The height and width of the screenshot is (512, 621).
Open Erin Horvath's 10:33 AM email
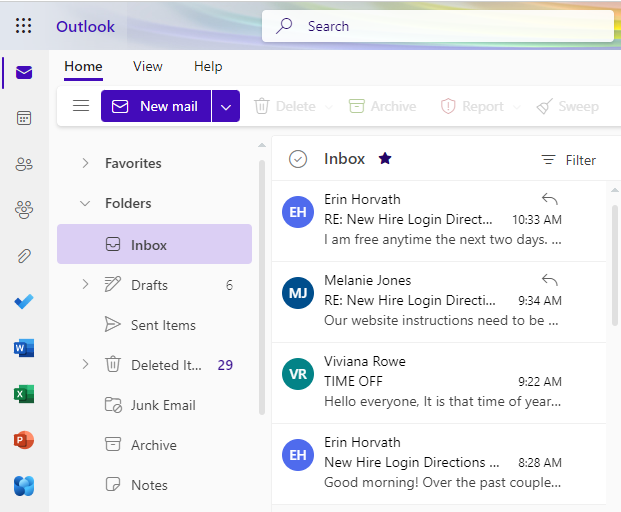tap(439, 221)
